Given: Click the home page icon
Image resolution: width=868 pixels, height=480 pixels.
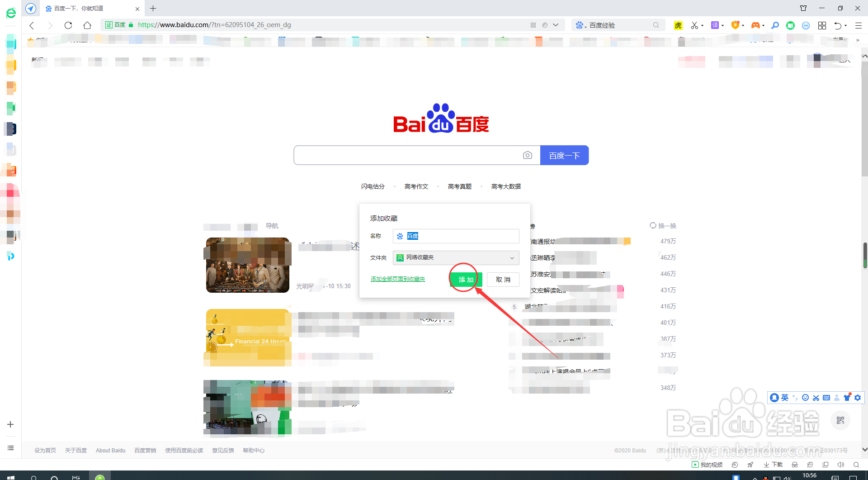Looking at the screenshot, I should point(87,25).
